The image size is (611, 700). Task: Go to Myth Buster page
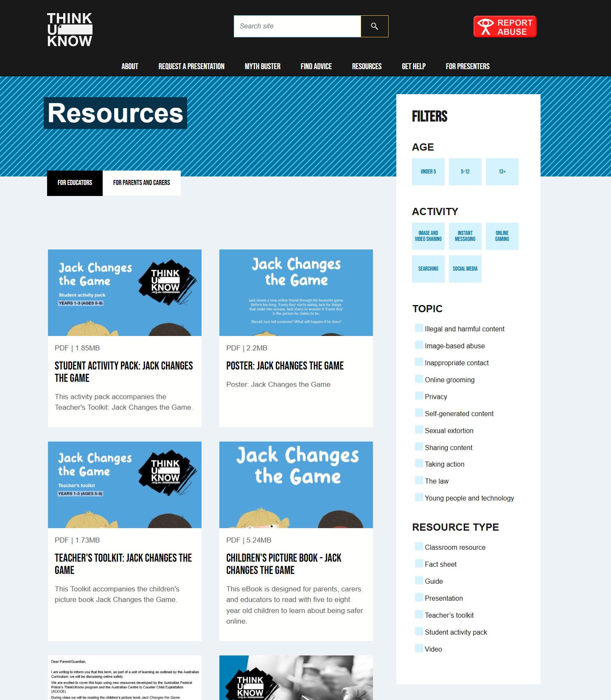(x=263, y=66)
